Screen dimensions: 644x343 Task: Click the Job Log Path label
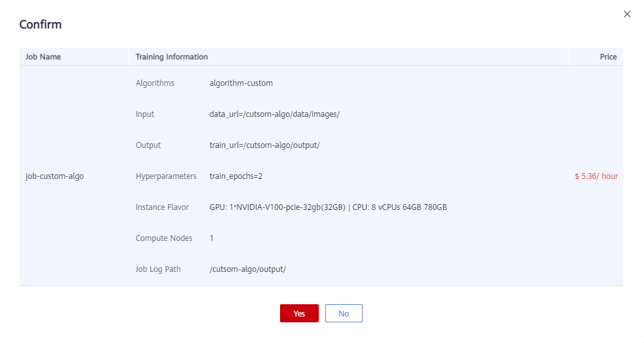point(158,269)
